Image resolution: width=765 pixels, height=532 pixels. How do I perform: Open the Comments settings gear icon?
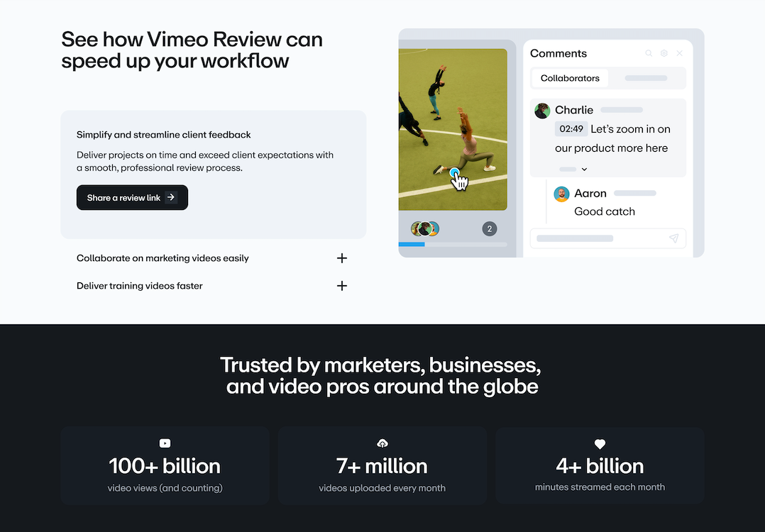(664, 53)
